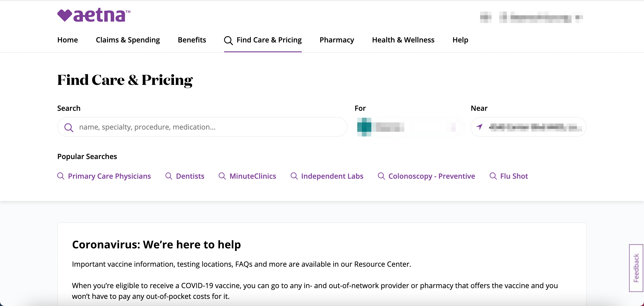This screenshot has height=306, width=644.
Task: Open the Feedback side tab
Action: [636, 268]
